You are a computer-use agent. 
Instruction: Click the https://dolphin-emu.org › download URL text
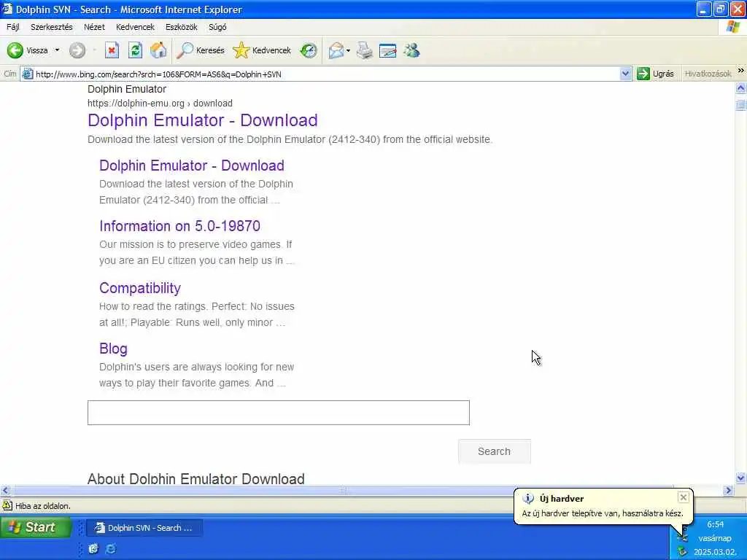[x=160, y=104]
